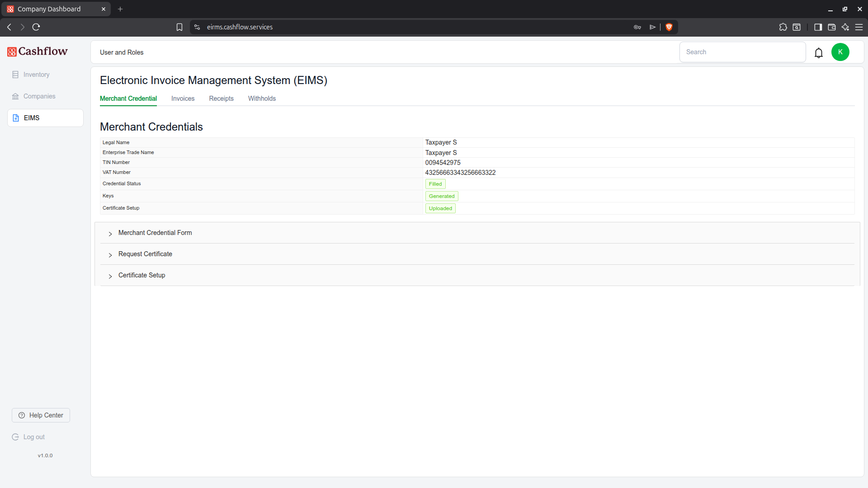
Task: Open the Brave wallet icon
Action: [831, 27]
